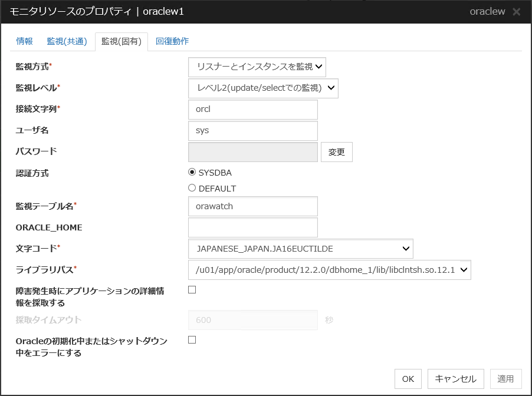Viewport: 532px width, 396px height.
Task: Select the SYSDBA authentication radio button
Action: coord(192,173)
